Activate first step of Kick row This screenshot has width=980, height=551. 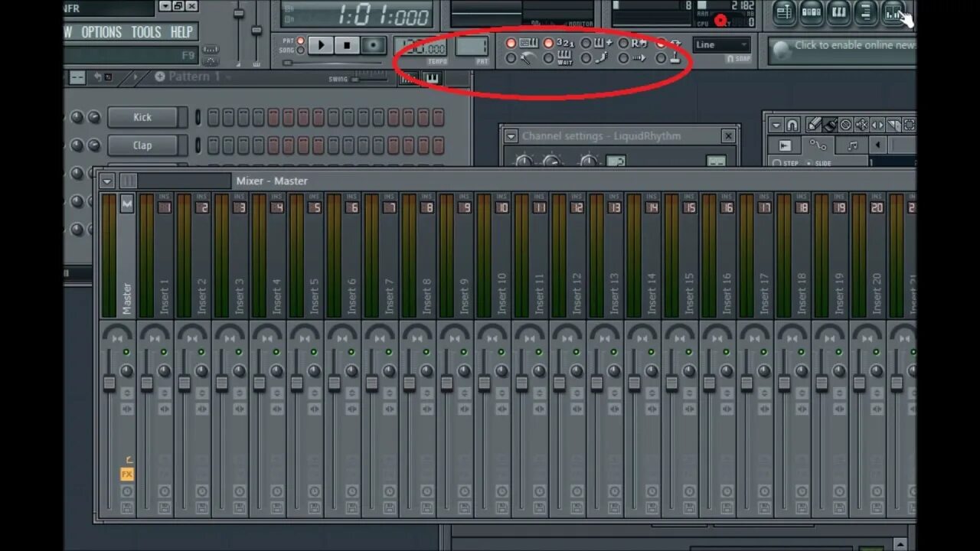click(213, 117)
